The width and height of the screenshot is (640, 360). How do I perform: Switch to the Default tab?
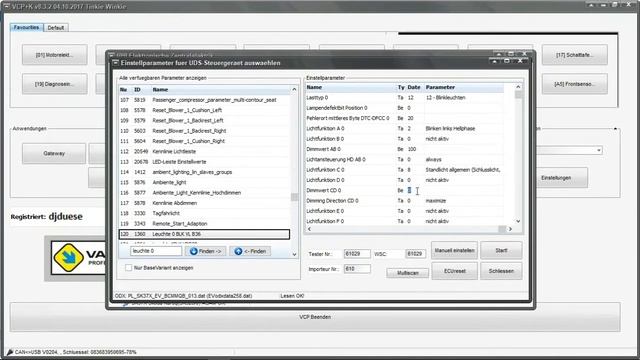[56, 28]
